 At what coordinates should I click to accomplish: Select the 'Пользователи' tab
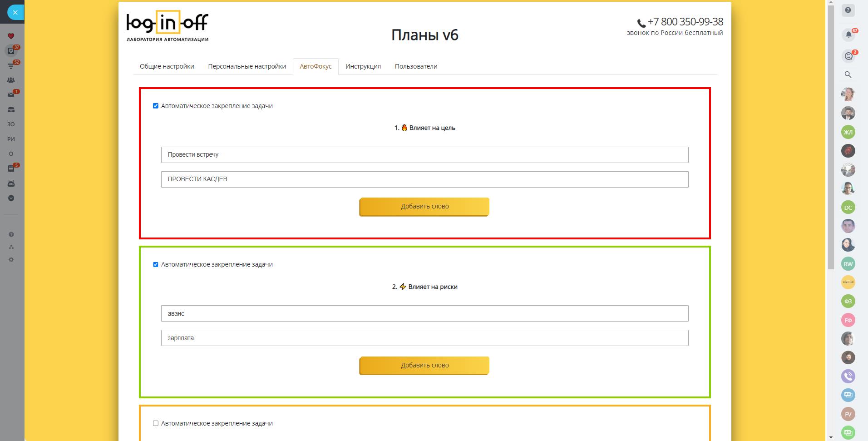point(416,66)
